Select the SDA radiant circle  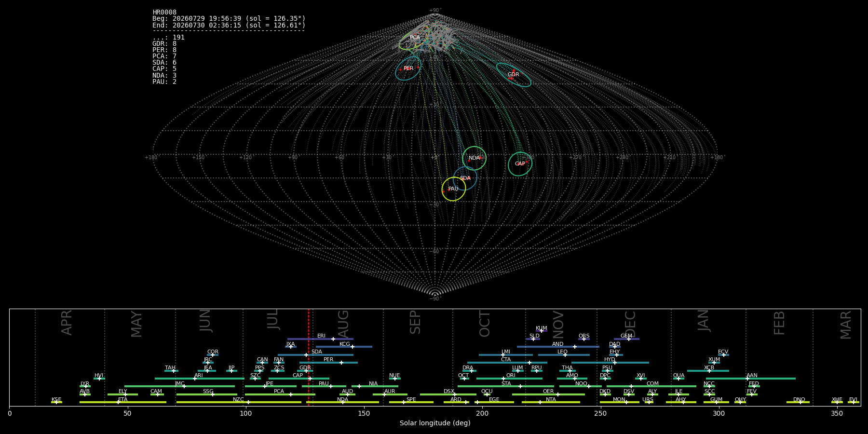tap(465, 178)
